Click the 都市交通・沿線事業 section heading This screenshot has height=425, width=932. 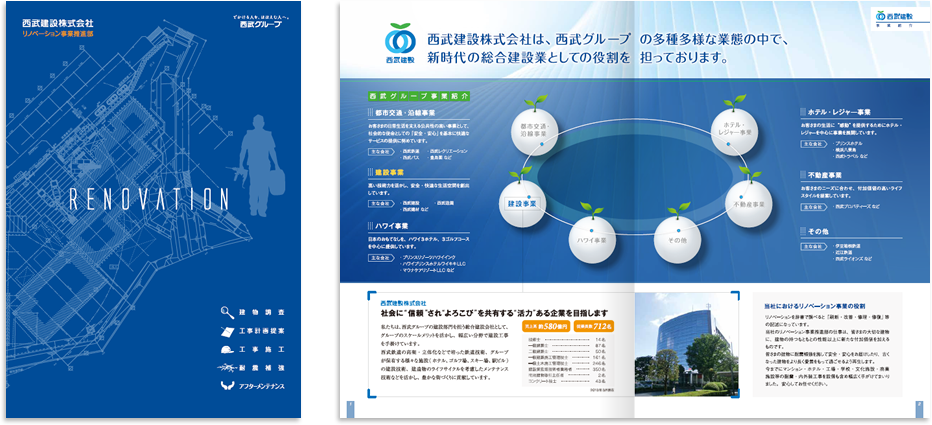(405, 113)
